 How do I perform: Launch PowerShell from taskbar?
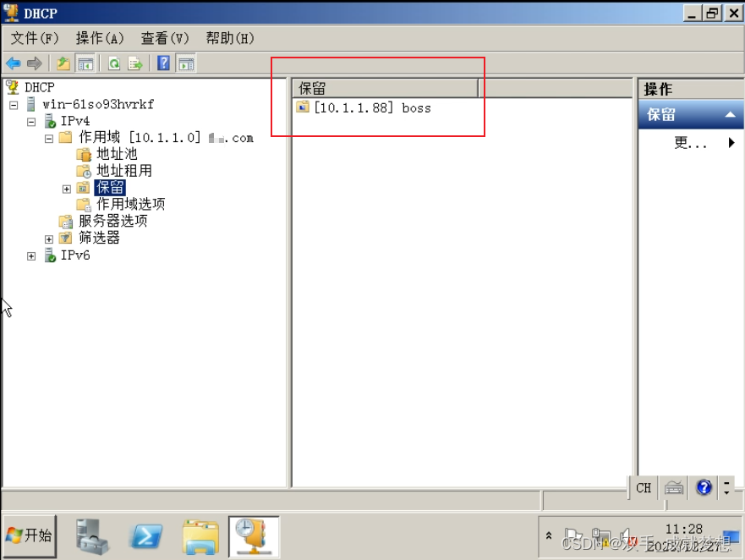(145, 536)
